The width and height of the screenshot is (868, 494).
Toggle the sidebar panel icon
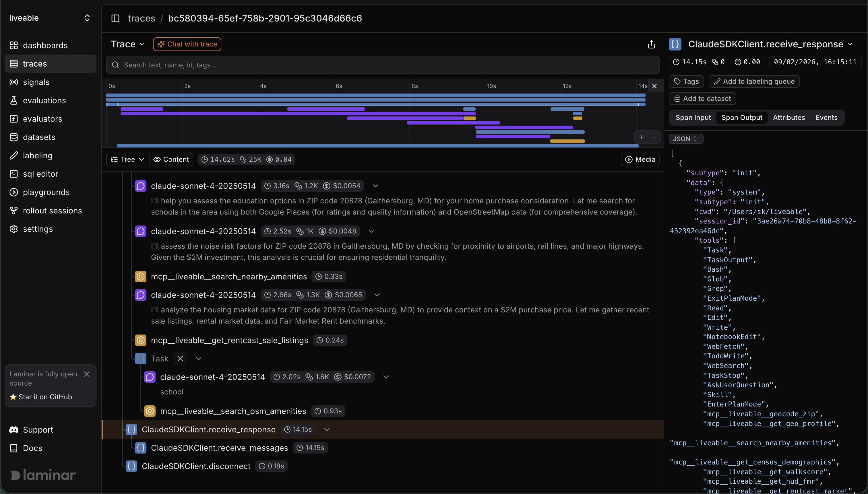tap(115, 18)
